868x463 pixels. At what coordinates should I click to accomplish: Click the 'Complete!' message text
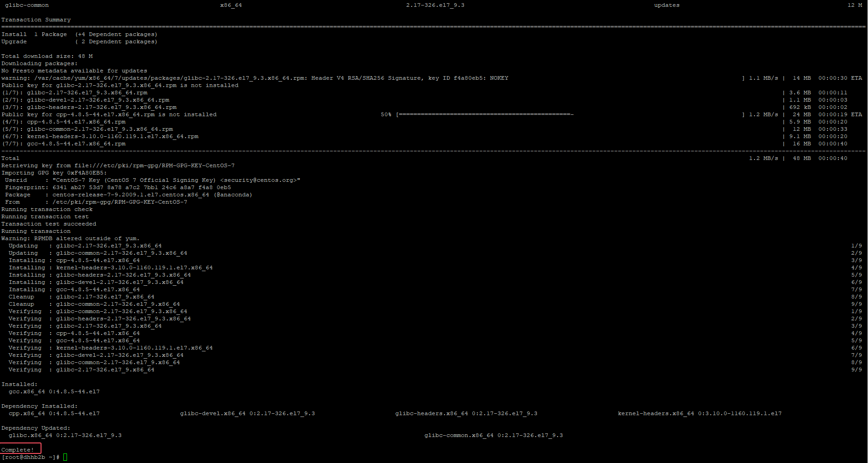[18, 450]
